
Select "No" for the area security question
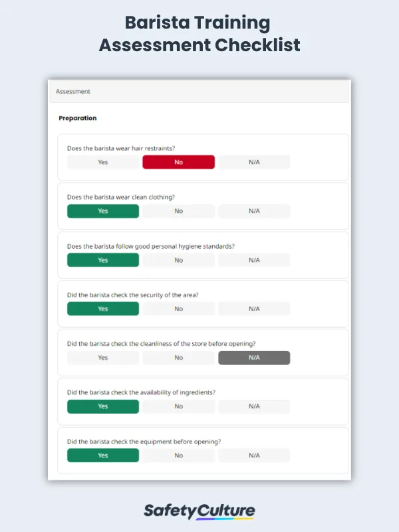178,309
